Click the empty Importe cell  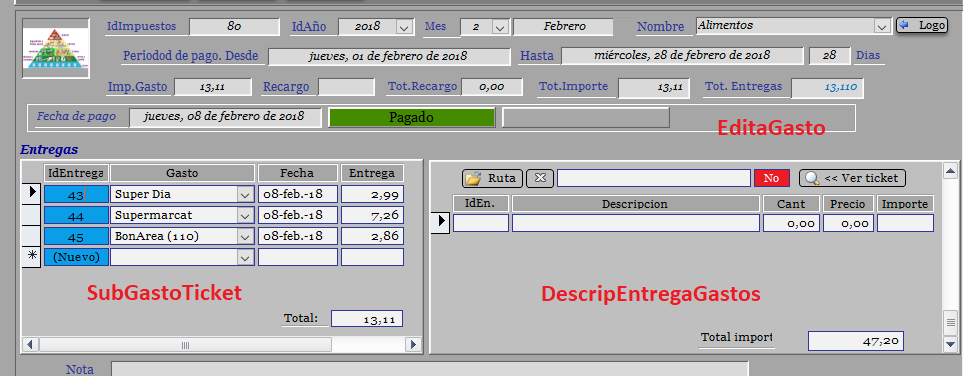coord(905,223)
